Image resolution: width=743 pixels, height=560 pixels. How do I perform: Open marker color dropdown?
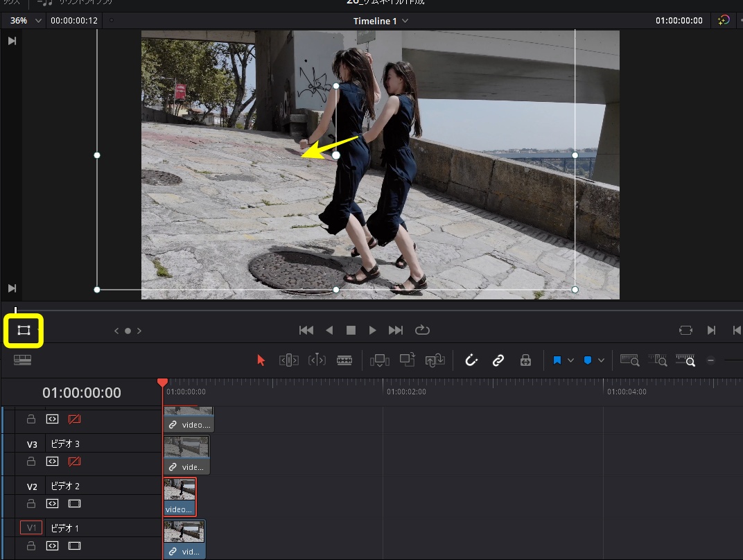pos(602,360)
